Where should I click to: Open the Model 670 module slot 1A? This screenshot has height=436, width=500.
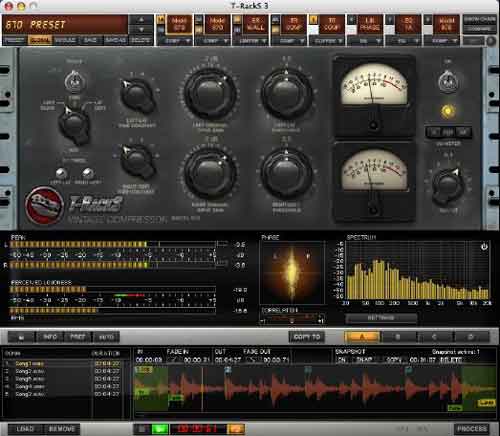coord(179,24)
